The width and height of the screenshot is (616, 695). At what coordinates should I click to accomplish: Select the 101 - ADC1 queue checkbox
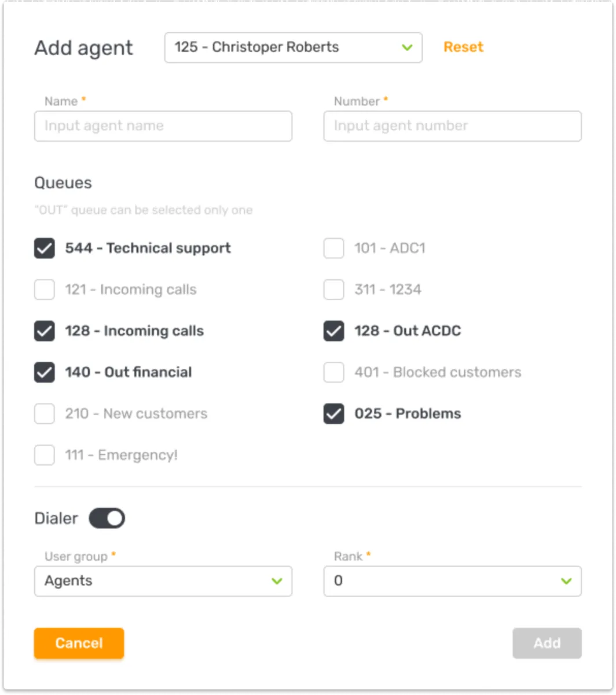point(333,248)
